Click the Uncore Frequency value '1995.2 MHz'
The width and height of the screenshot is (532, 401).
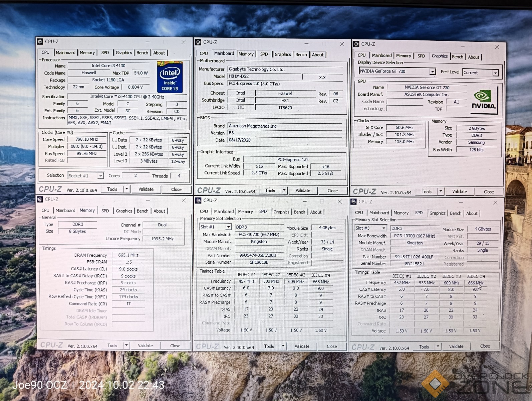163,239
